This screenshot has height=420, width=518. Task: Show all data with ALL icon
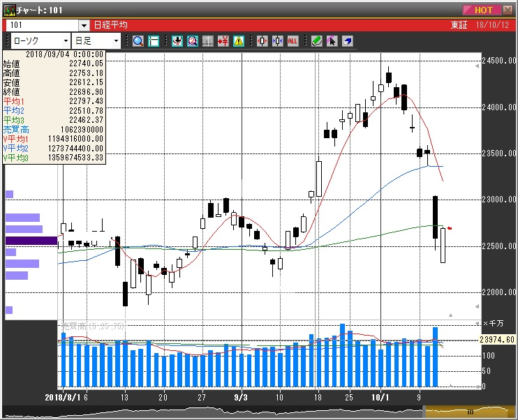tap(293, 41)
